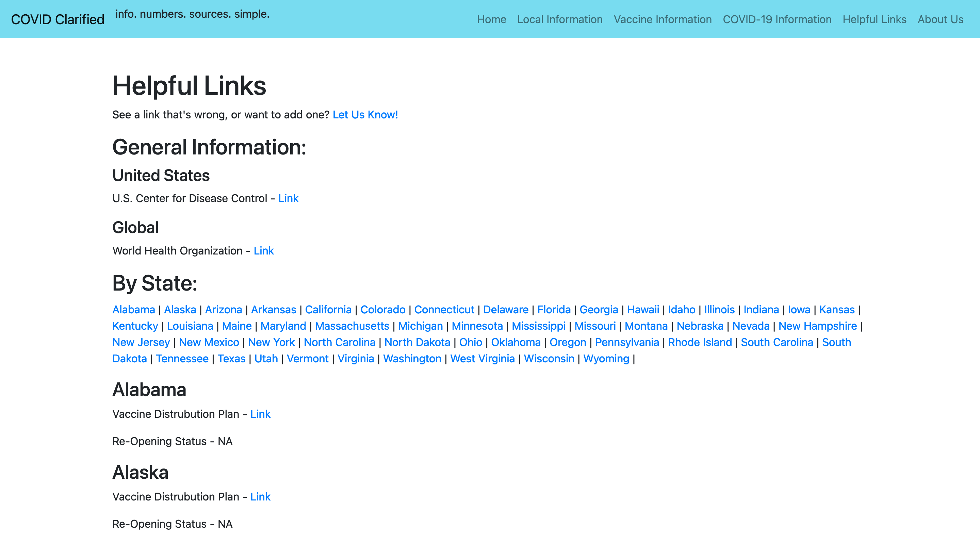Viewport: 980px width, 543px height.
Task: Click the Let Us Know! link
Action: 365,114
